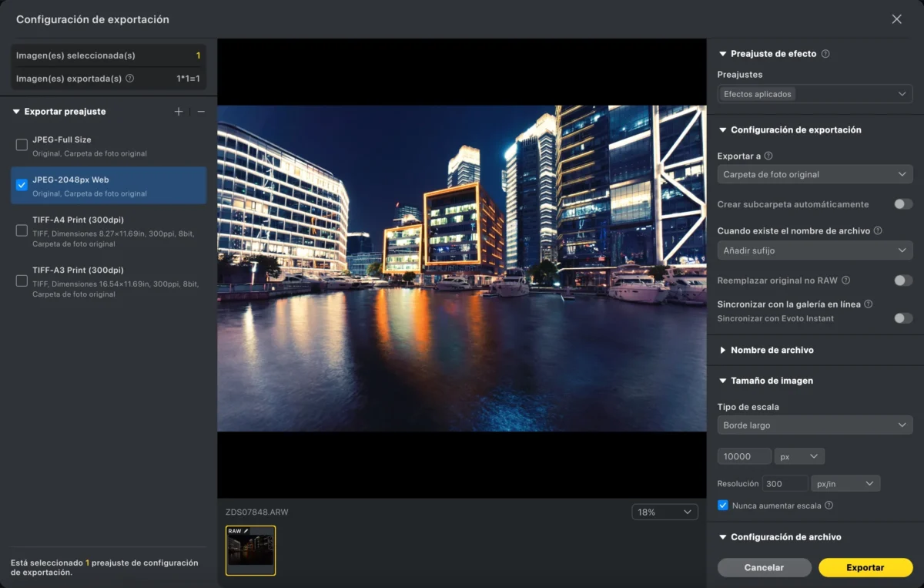The height and width of the screenshot is (588, 924).
Task: Select the ZDS07848 RAW thumbnail
Action: [x=250, y=550]
